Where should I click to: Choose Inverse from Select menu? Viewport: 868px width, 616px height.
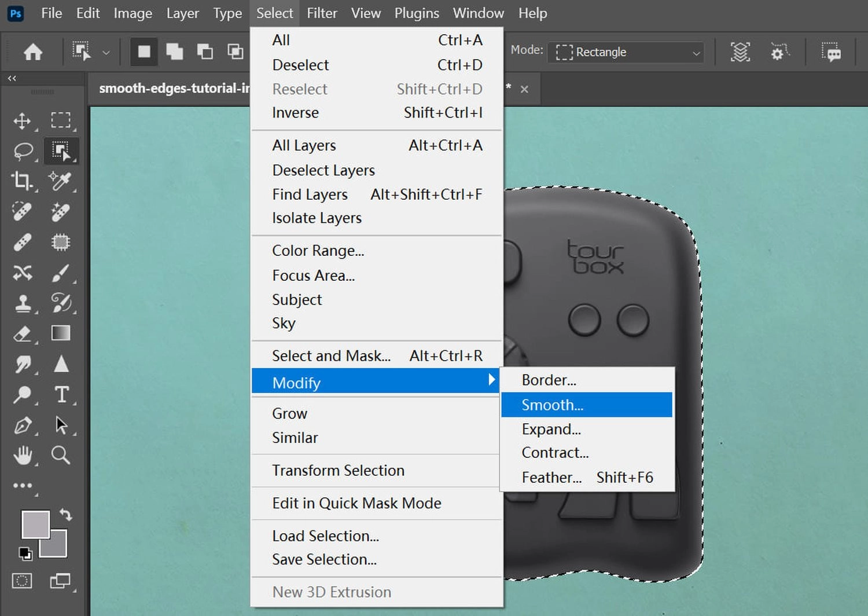coord(377,113)
